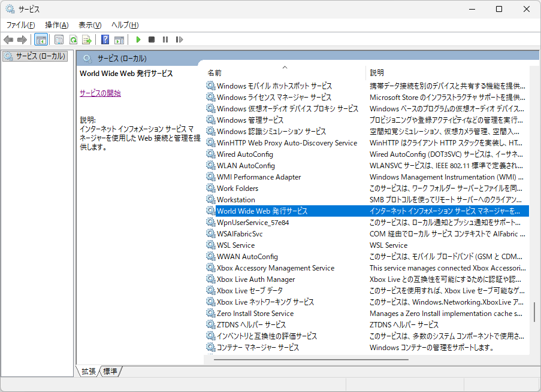541x392 pixels.
Task: Click the horizontal scrollbar of service list
Action: coord(311,360)
